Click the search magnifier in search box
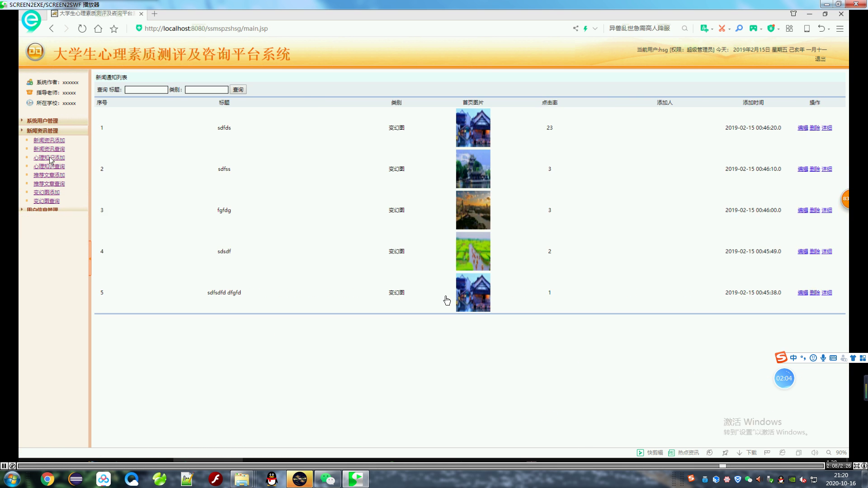This screenshot has width=868, height=488. tap(685, 28)
